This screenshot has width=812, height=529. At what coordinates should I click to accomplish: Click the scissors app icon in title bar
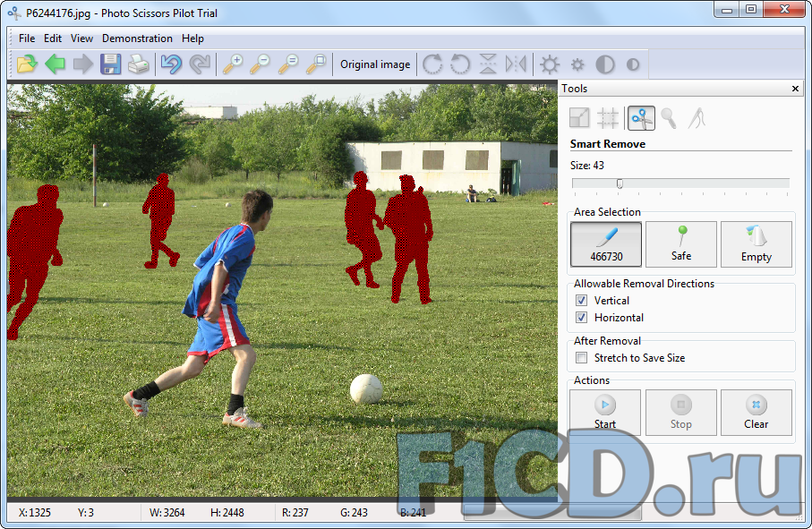(x=14, y=13)
